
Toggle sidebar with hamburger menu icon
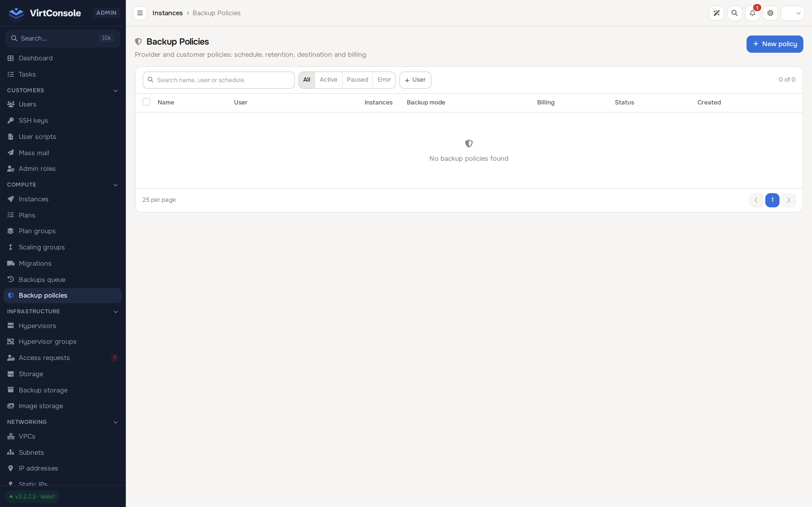pyautogui.click(x=140, y=13)
